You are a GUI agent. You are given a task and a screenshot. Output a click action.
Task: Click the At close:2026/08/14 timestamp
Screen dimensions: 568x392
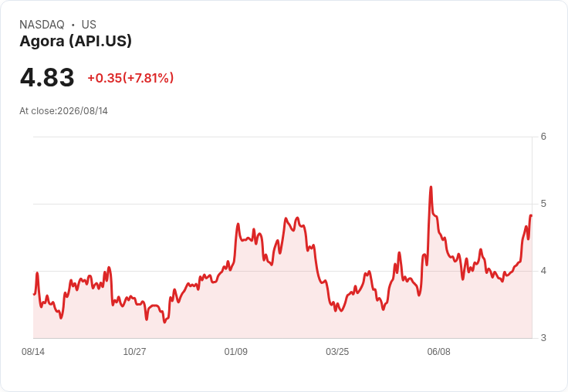click(x=64, y=111)
